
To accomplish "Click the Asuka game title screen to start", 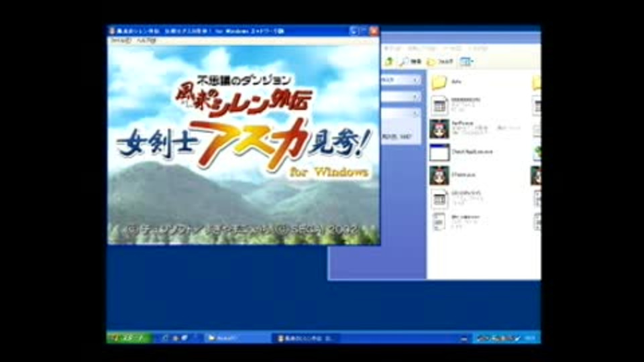I will [x=244, y=145].
